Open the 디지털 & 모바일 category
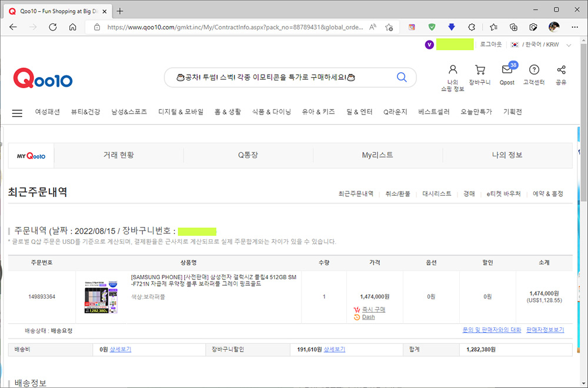The width and height of the screenshot is (588, 388). coord(181,112)
